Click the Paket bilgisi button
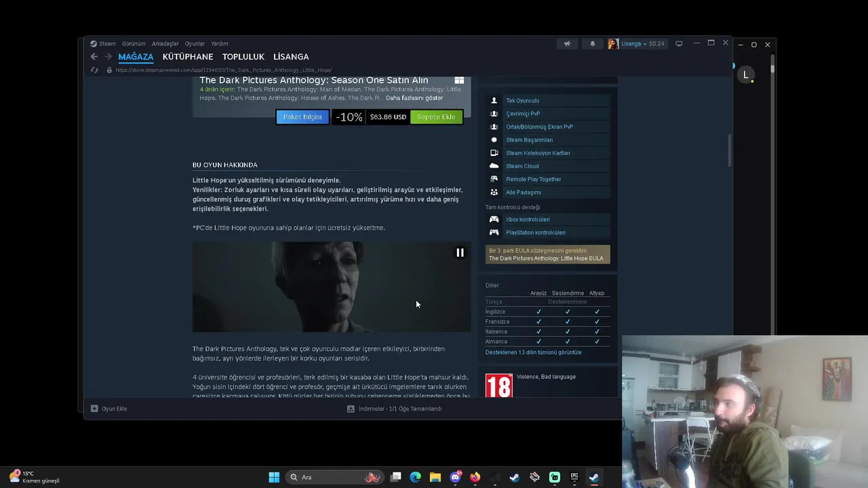 [302, 117]
